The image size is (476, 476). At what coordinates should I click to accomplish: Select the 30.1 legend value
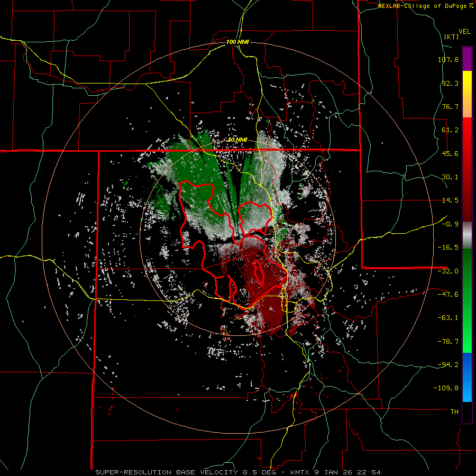[x=450, y=177]
